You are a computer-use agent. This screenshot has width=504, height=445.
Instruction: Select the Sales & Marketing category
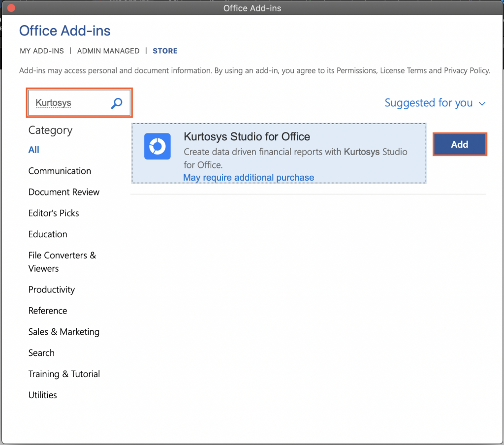[x=64, y=332]
